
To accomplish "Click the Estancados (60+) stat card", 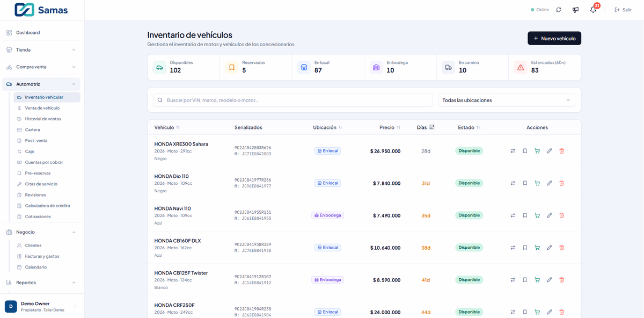I will pos(545,67).
